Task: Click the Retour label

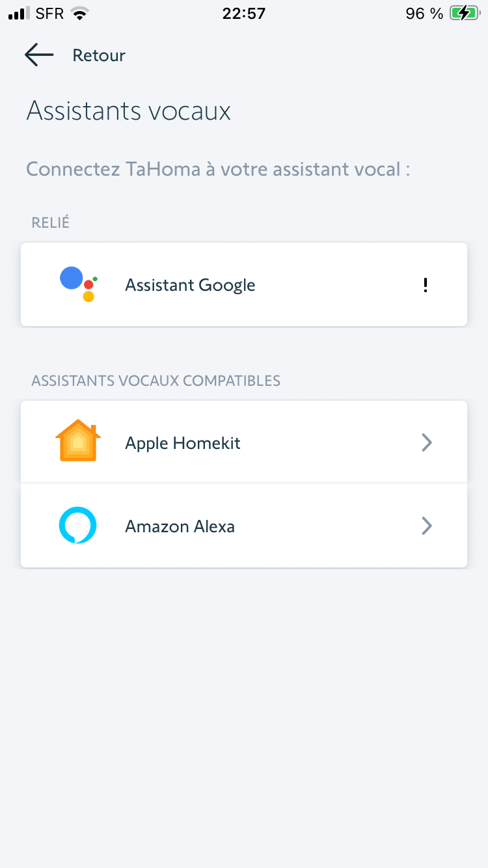Action: click(99, 56)
